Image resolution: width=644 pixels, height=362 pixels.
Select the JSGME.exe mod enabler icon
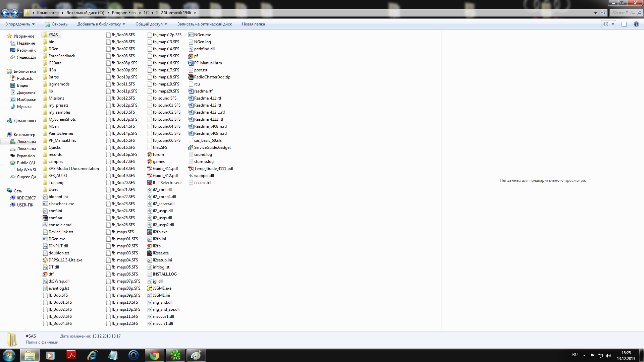[150, 288]
